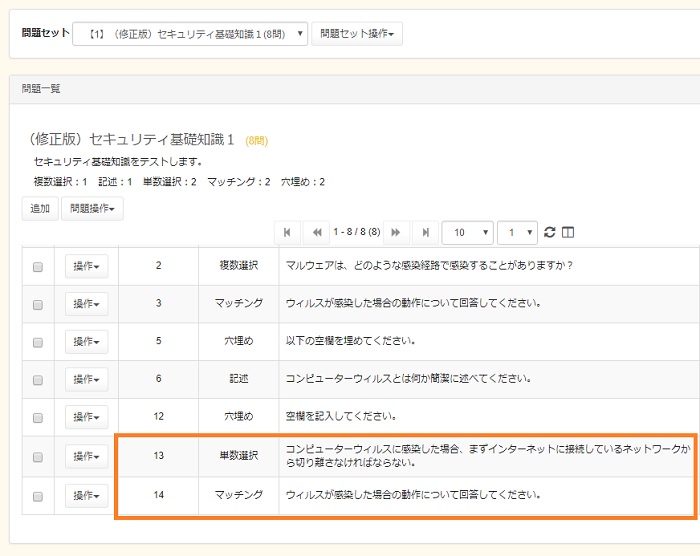Select checkbox for question 6 row
Image resolution: width=700 pixels, height=556 pixels.
(x=38, y=380)
